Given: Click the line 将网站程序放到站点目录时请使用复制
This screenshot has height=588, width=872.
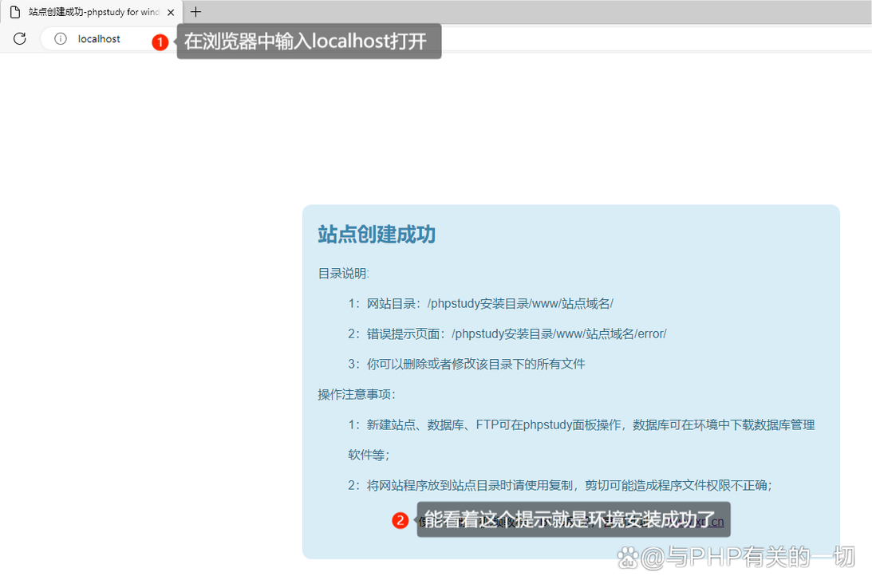Looking at the screenshot, I should (561, 486).
